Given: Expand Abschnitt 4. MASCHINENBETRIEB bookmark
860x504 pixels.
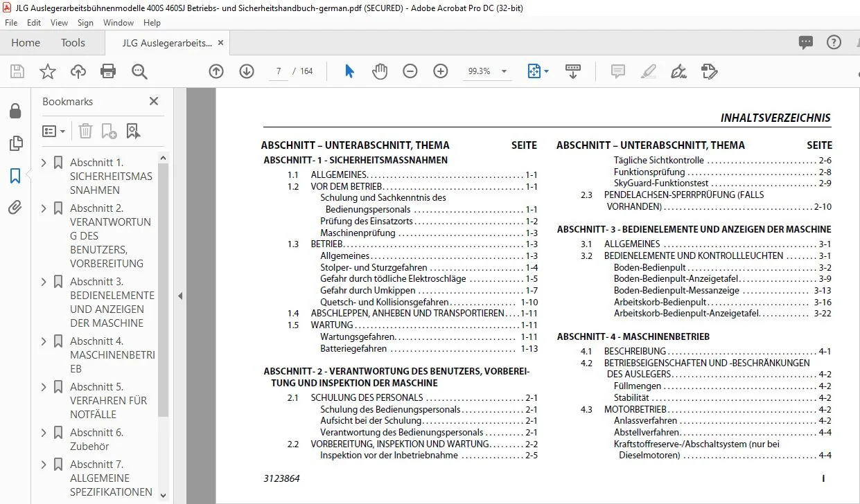Looking at the screenshot, I should (x=44, y=341).
